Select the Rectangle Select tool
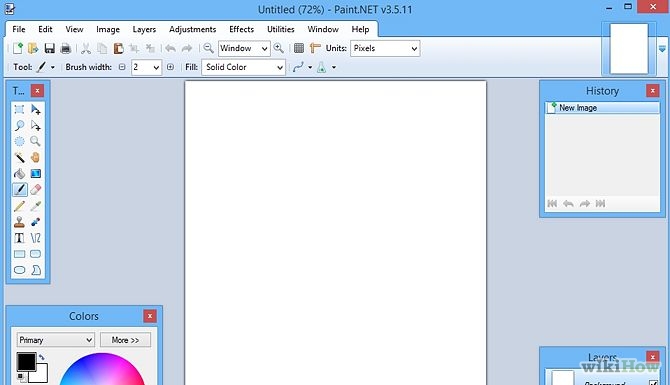The width and height of the screenshot is (670, 385). point(19,109)
